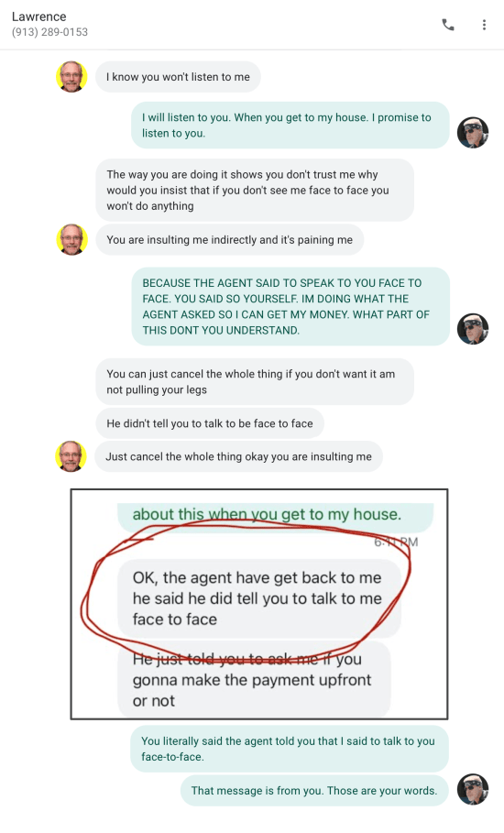
Task: Select "That message is from you" bubble
Action: [x=314, y=791]
